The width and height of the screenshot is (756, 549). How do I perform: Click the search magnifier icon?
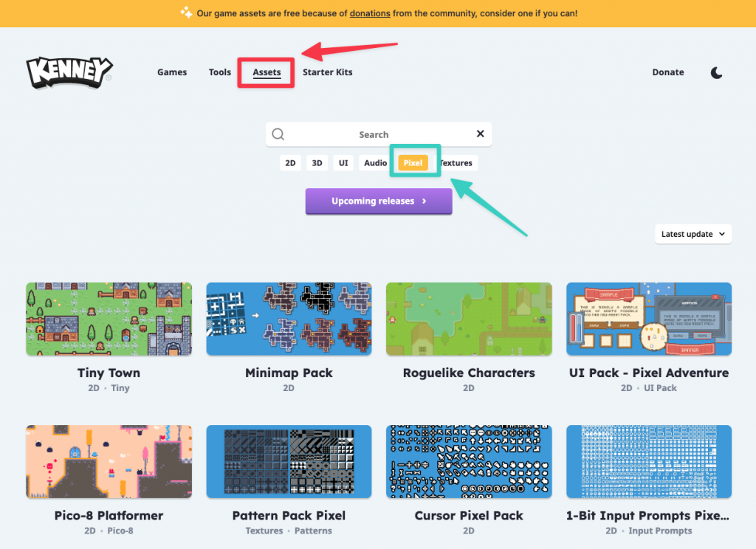[278, 134]
